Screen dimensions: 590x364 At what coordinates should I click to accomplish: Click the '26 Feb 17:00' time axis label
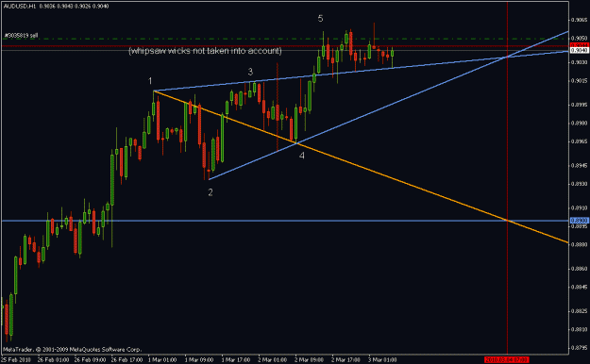pos(127,360)
